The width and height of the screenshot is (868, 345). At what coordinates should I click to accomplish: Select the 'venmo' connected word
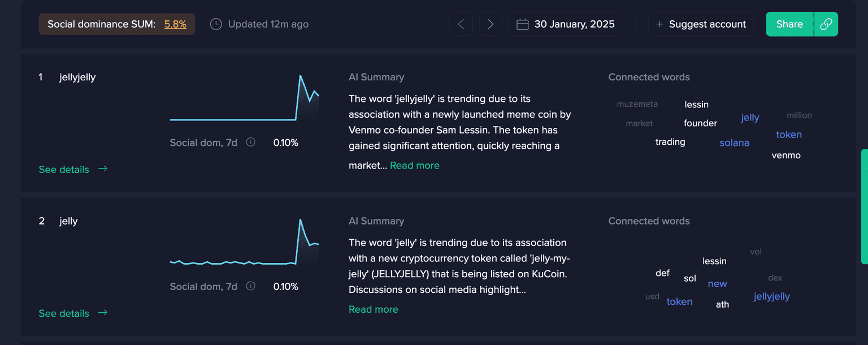786,156
